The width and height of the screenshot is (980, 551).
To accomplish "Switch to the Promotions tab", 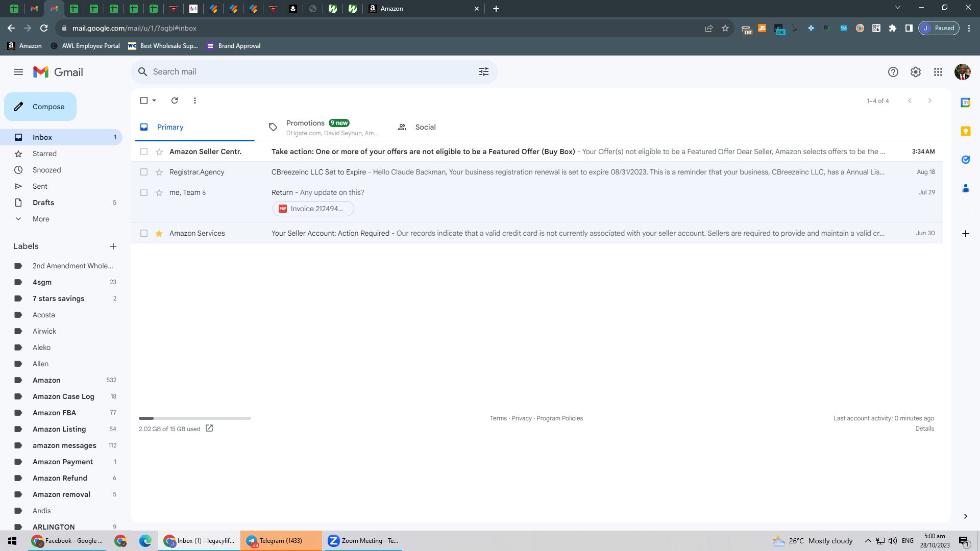I will coord(324,127).
